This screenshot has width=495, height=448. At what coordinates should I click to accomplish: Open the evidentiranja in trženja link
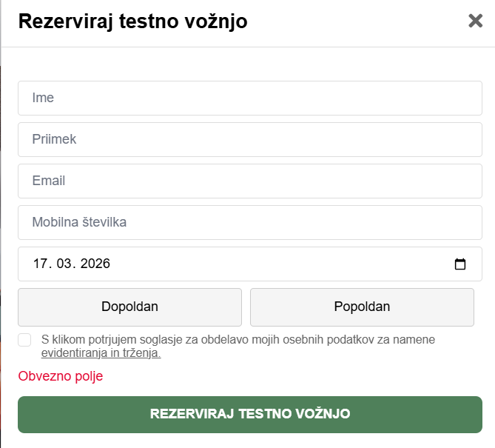[x=101, y=353]
